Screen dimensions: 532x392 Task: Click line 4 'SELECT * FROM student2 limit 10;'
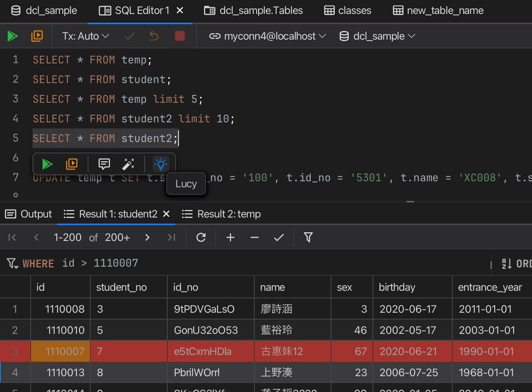(133, 119)
